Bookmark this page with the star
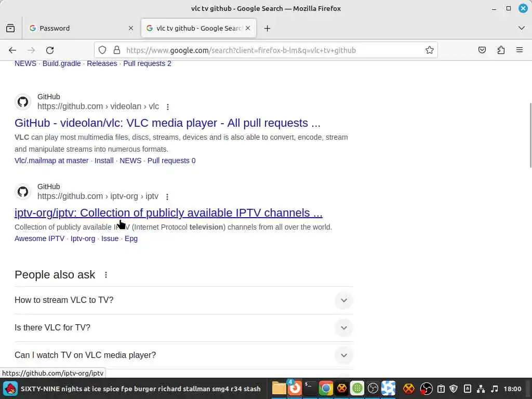The height and width of the screenshot is (399, 532). [430, 50]
